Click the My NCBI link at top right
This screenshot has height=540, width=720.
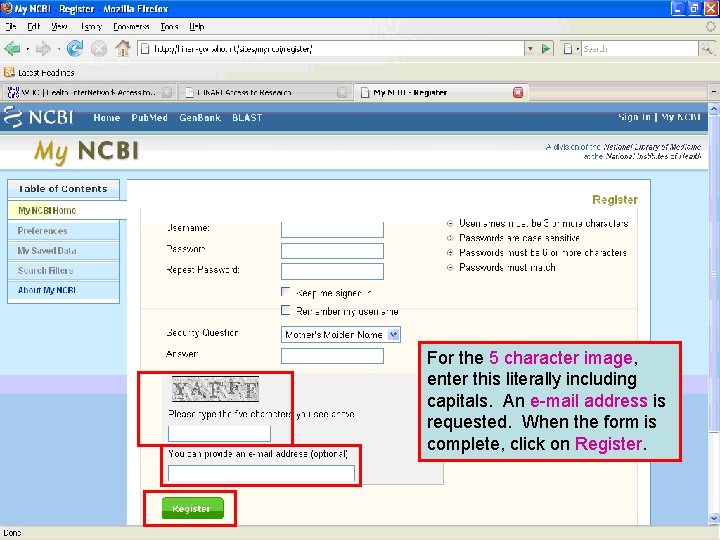tap(681, 117)
